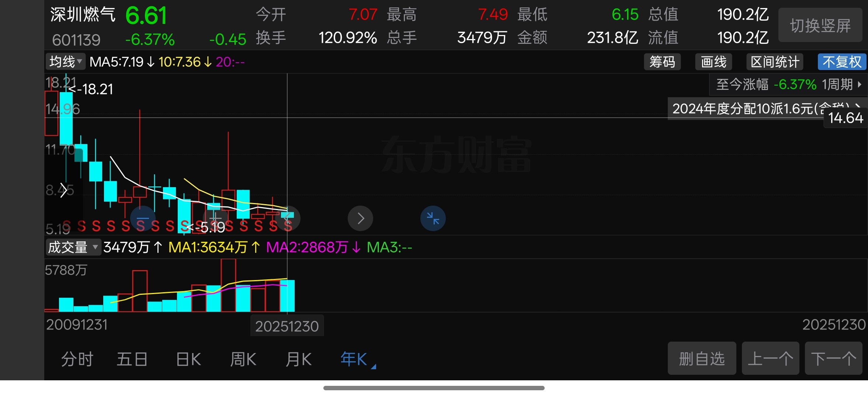The width and height of the screenshot is (868, 398).
Task: Tap the zoom in plus circle
Action: coord(216,218)
